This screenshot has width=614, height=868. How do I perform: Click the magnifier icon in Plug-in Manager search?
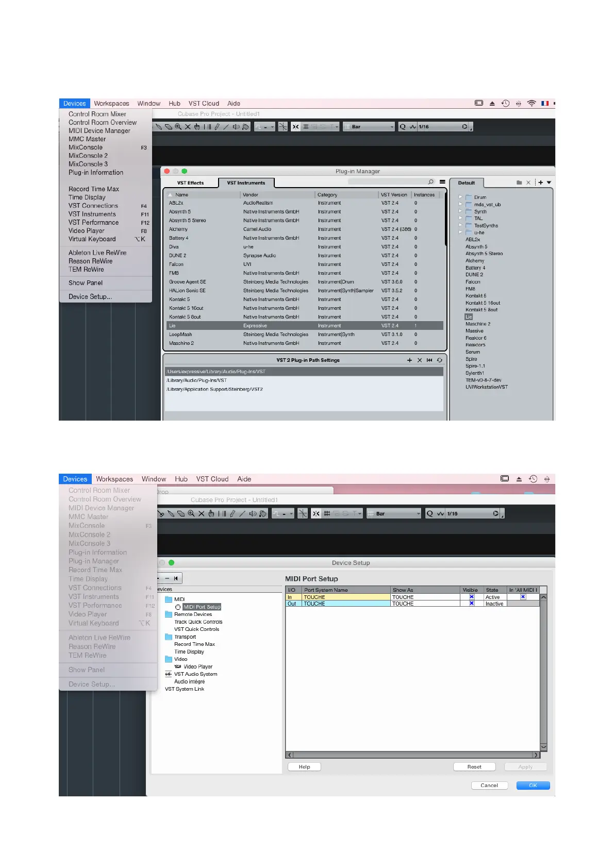pyautogui.click(x=431, y=182)
